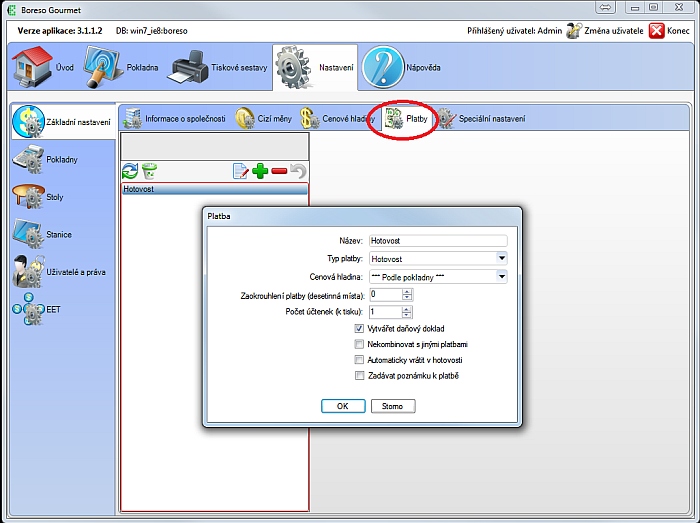
Task: Click the edit payment pencil icon
Action: click(x=240, y=171)
